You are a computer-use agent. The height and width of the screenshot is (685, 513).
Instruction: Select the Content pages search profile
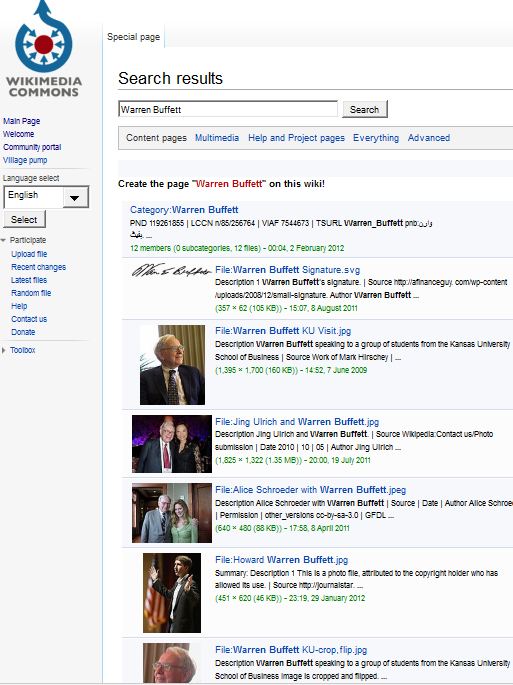156,138
